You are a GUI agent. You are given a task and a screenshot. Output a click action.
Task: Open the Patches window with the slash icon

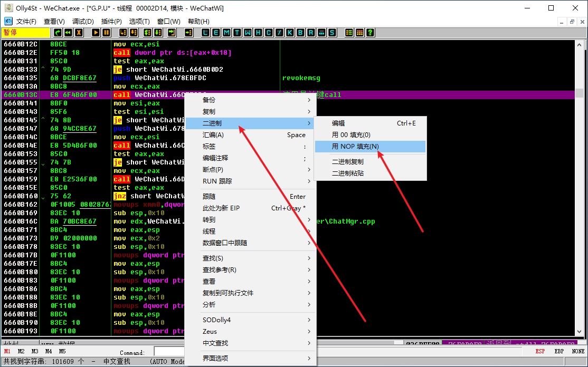pyautogui.click(x=279, y=33)
